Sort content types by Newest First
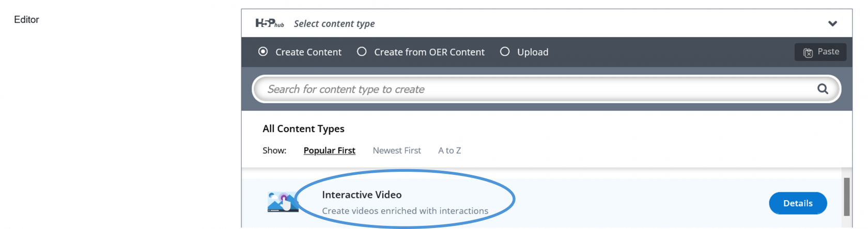The width and height of the screenshot is (868, 229). pyautogui.click(x=397, y=151)
